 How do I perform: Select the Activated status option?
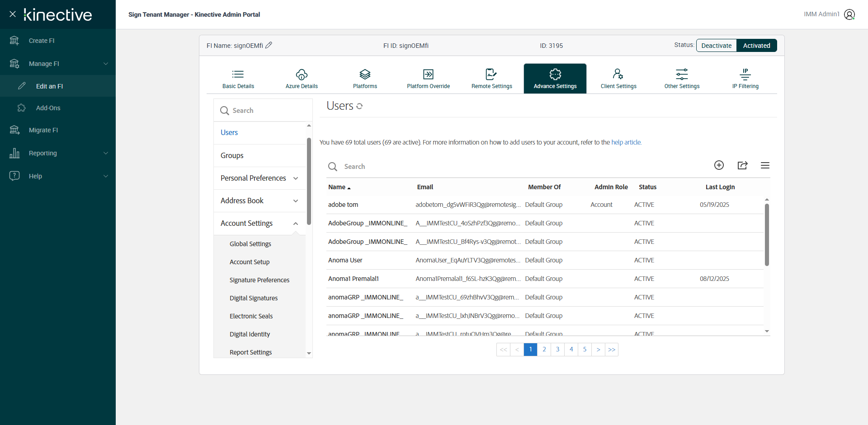(756, 46)
